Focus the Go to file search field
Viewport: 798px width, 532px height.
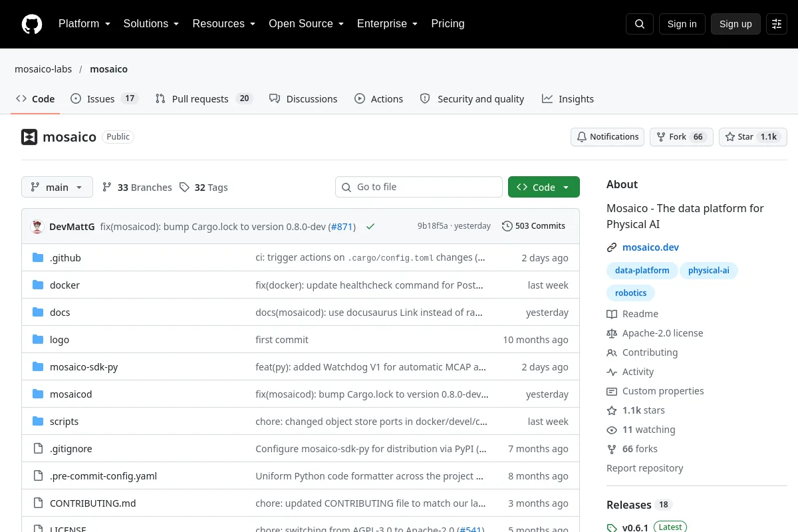point(419,187)
